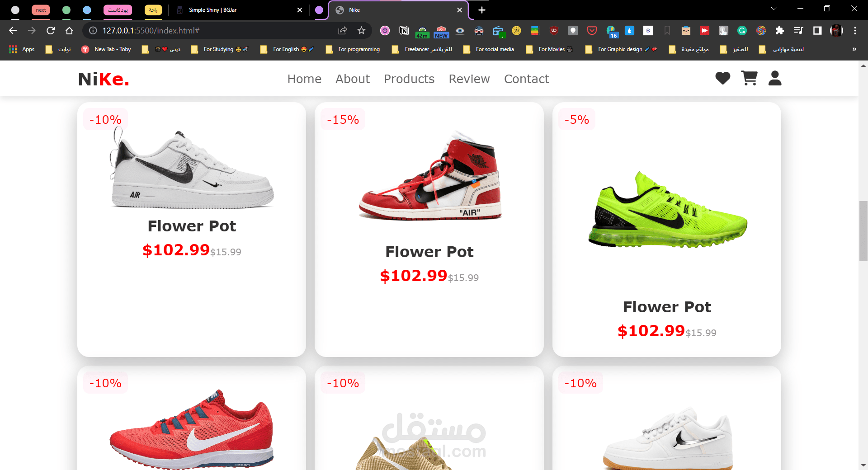Open the Review nav link
868x470 pixels.
click(469, 79)
